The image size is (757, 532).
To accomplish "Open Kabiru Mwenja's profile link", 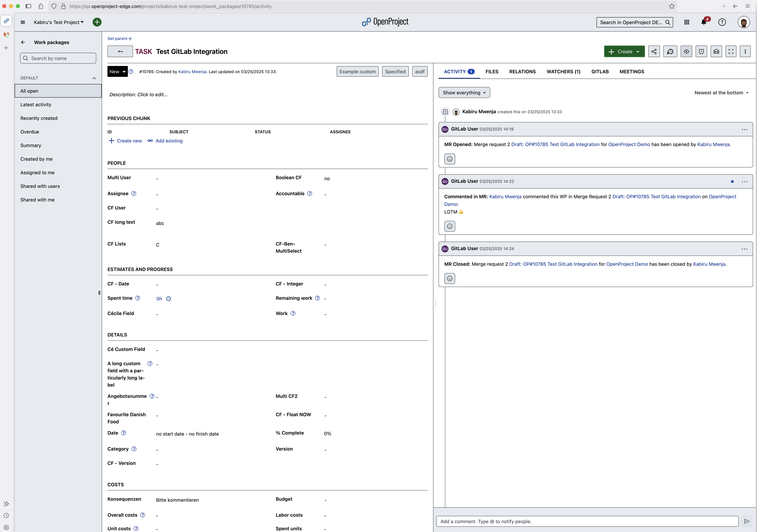I will (x=192, y=72).
